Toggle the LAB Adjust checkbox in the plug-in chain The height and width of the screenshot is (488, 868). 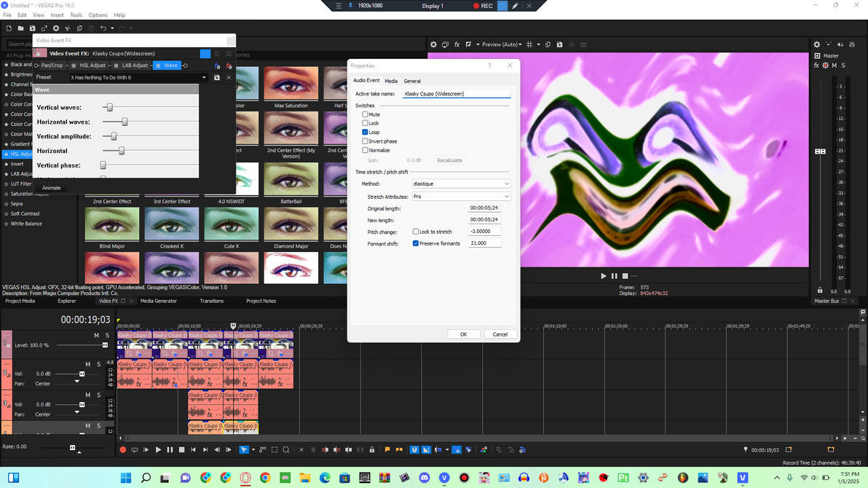click(x=117, y=66)
